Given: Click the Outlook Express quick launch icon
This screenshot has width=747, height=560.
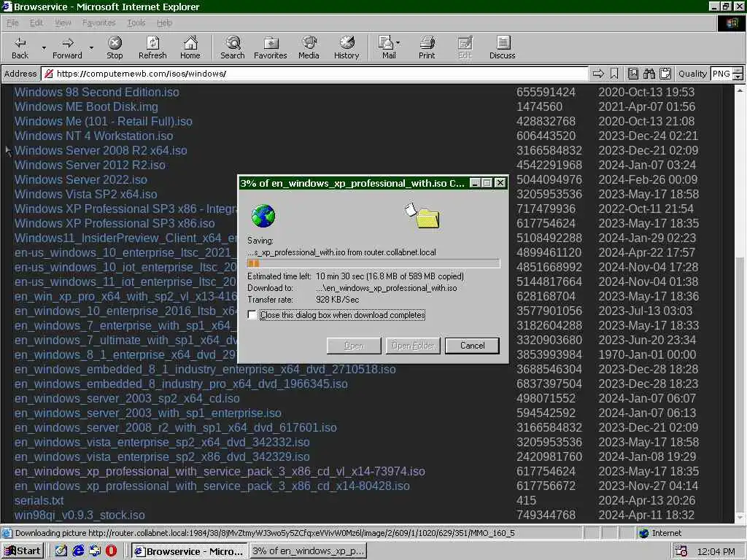Looking at the screenshot, I should click(95, 551).
